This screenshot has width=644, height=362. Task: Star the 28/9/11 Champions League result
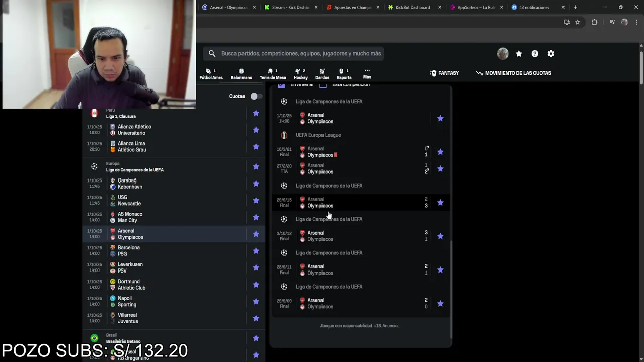click(x=440, y=270)
